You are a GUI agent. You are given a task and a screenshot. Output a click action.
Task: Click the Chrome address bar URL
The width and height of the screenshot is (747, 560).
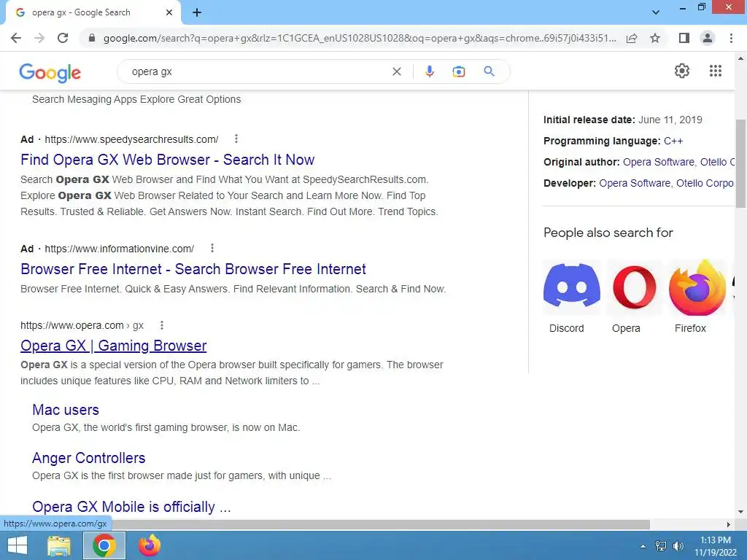pos(360,38)
